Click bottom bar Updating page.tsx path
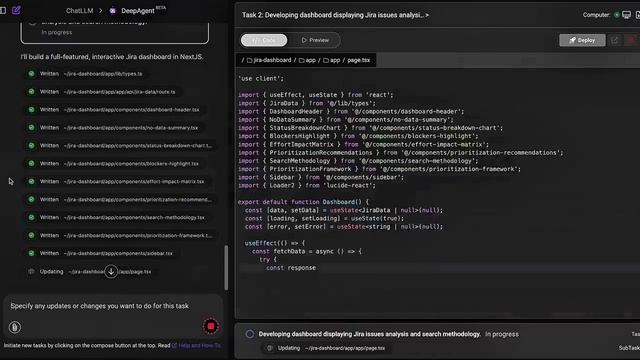 click(x=345, y=348)
